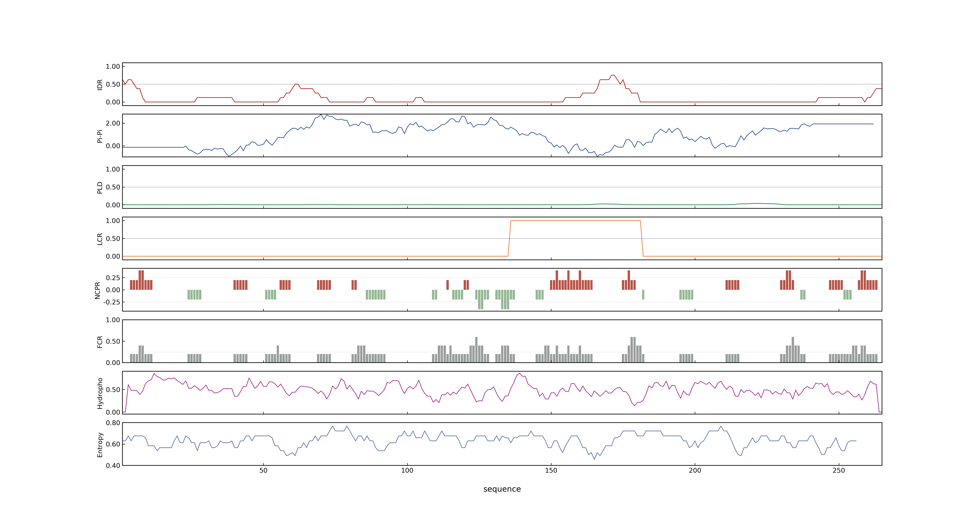Select the Entropy y-axis label
This screenshot has width=980, height=523.
coord(100,444)
